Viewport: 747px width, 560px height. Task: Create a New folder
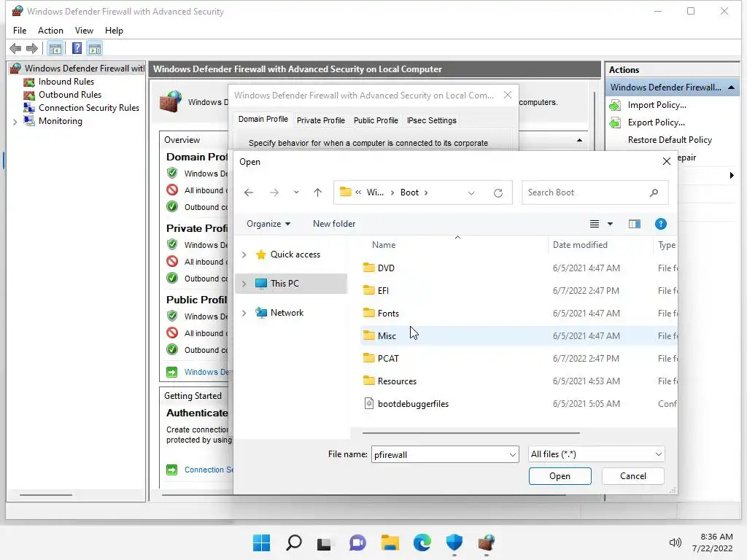[334, 224]
